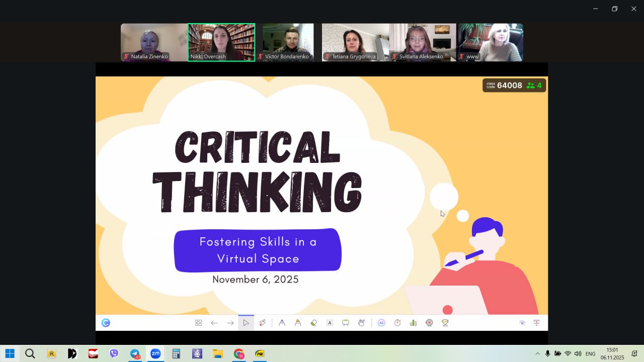Open the ENG language switcher
Screen dimensions: 644x362
tap(591, 354)
